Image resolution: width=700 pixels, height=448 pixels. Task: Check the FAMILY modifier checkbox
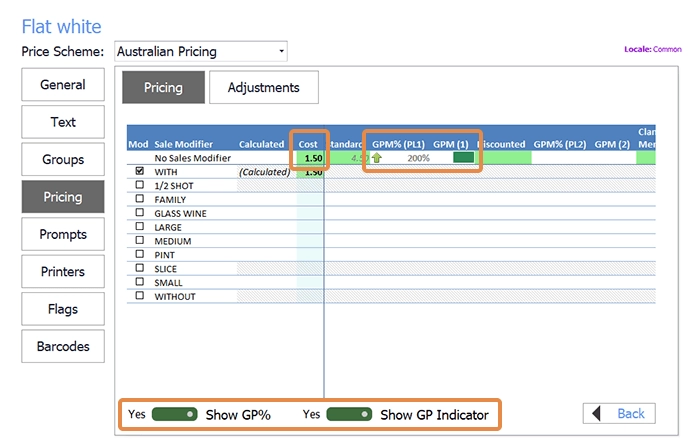[x=140, y=199]
